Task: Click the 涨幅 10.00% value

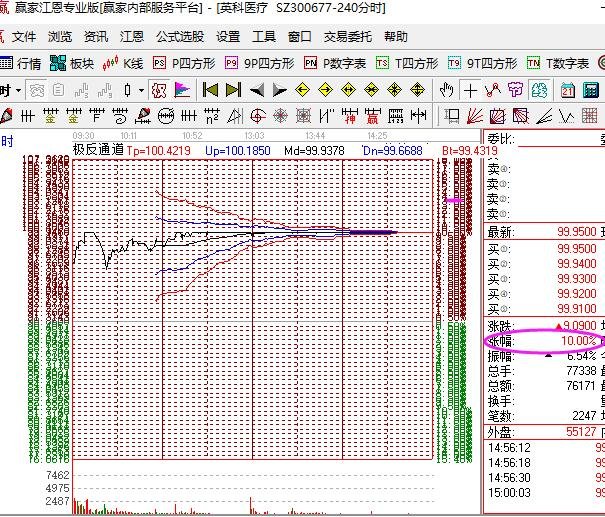Action: tap(579, 341)
